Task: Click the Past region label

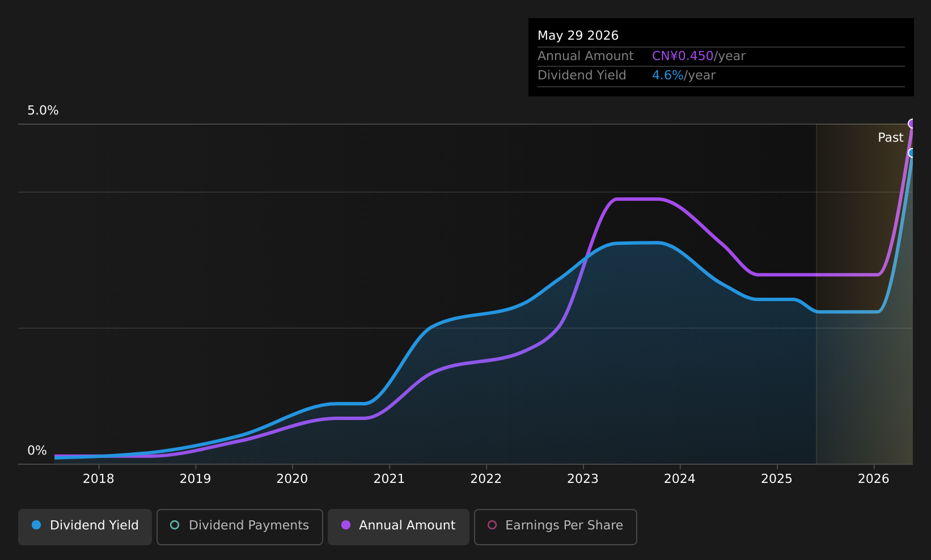Action: coord(891,138)
